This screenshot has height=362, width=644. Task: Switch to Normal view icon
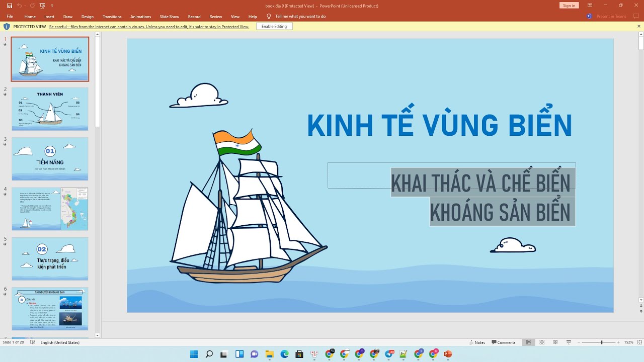click(x=529, y=342)
